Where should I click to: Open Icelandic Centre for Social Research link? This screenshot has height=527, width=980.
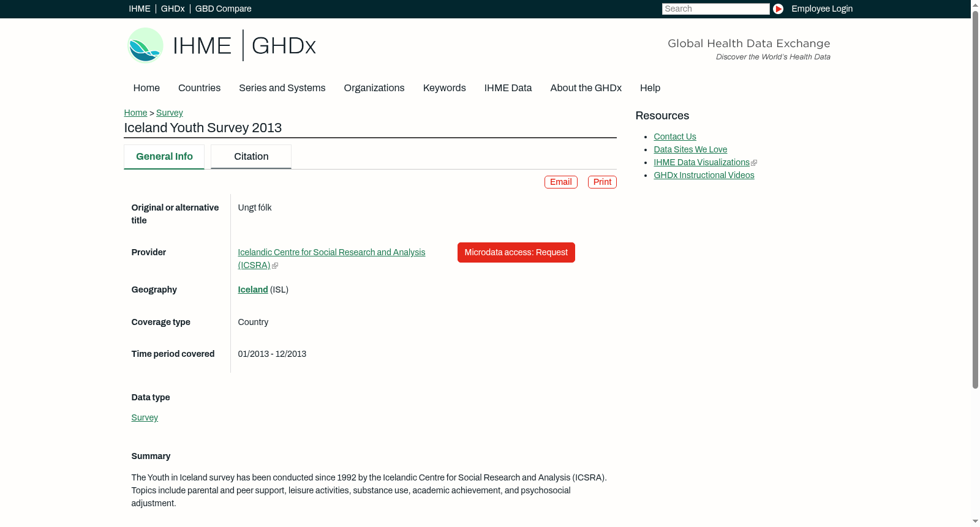tap(331, 258)
